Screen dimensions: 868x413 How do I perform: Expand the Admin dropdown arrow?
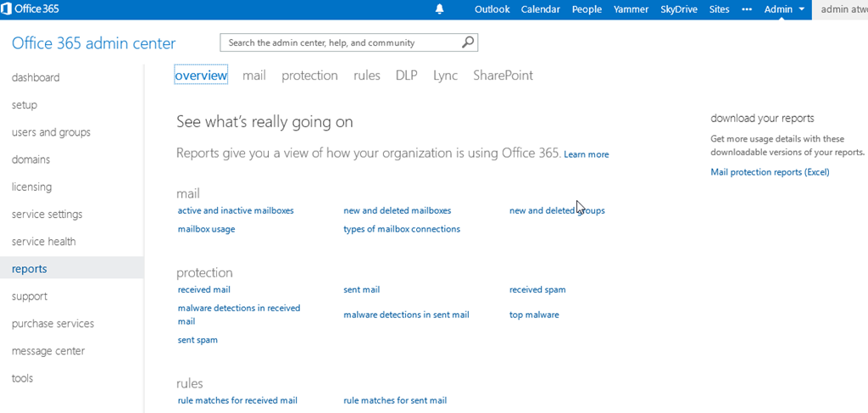pyautogui.click(x=801, y=9)
